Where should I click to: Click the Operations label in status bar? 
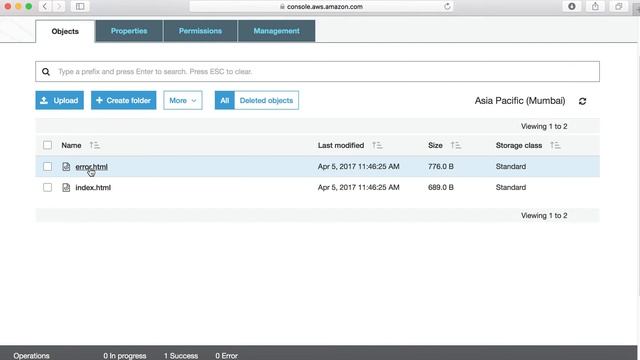pos(31,356)
